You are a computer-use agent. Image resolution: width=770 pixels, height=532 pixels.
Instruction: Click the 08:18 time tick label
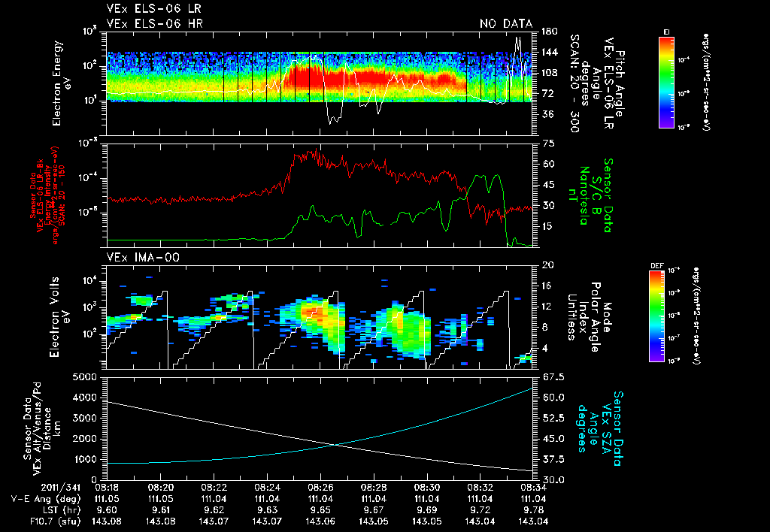107,488
